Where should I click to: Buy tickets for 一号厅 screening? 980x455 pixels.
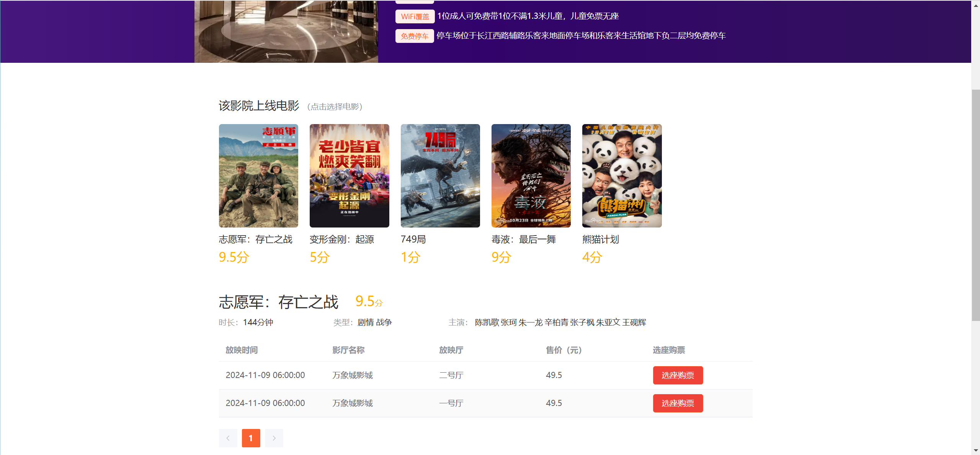pos(678,403)
